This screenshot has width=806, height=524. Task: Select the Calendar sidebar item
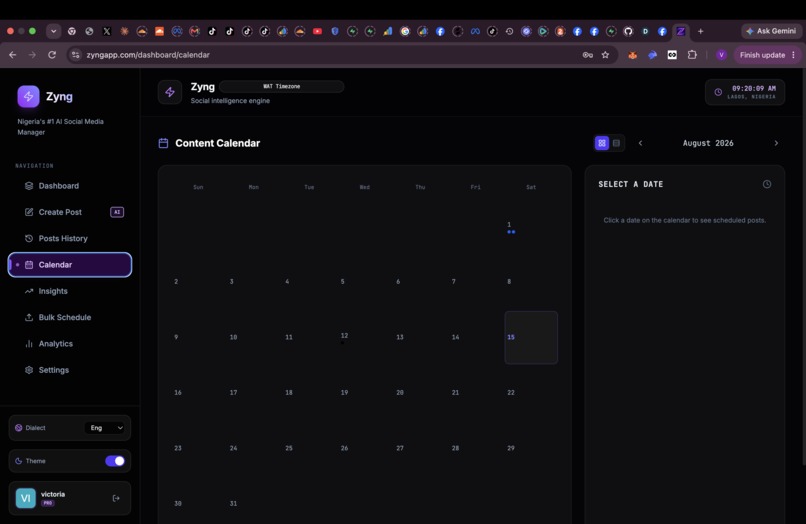(x=70, y=265)
